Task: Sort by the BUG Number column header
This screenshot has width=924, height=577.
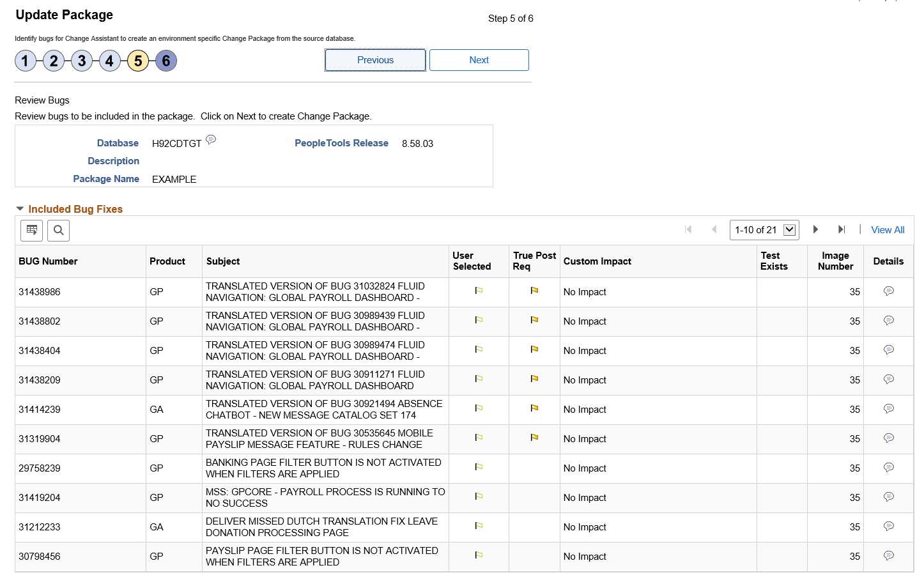Action: tap(48, 261)
